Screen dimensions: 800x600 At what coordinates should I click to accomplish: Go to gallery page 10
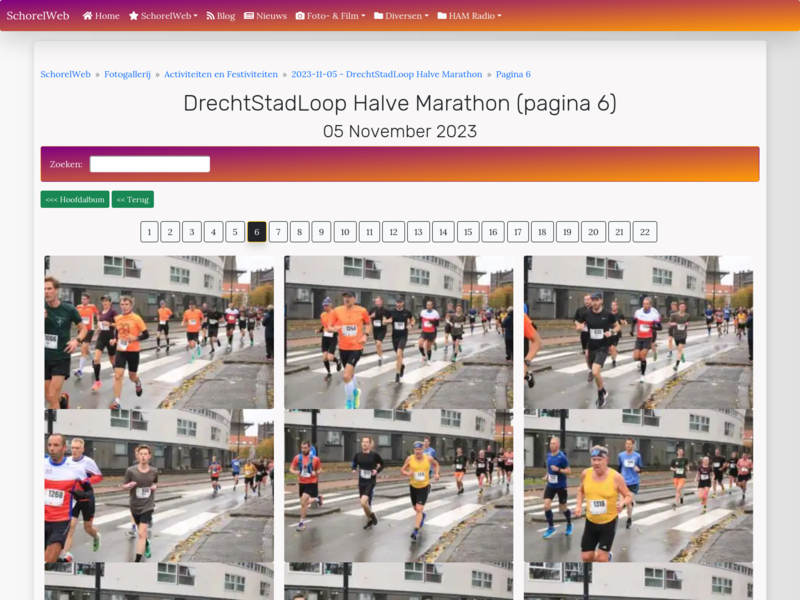click(345, 232)
